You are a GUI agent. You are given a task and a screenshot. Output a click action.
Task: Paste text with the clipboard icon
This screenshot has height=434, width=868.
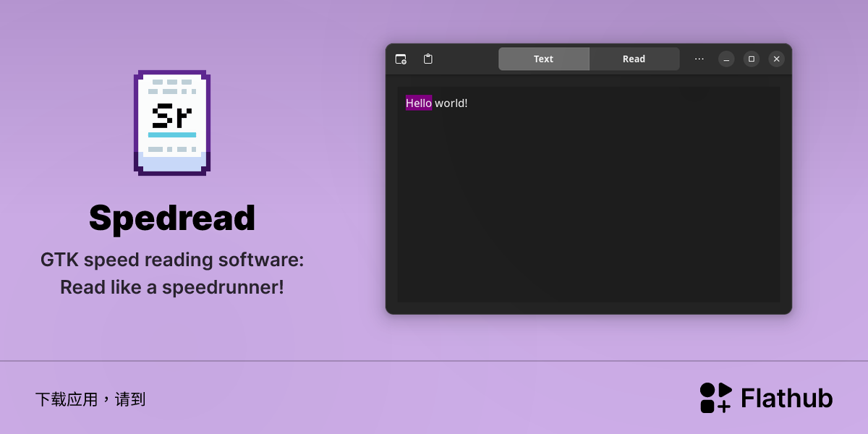[428, 59]
